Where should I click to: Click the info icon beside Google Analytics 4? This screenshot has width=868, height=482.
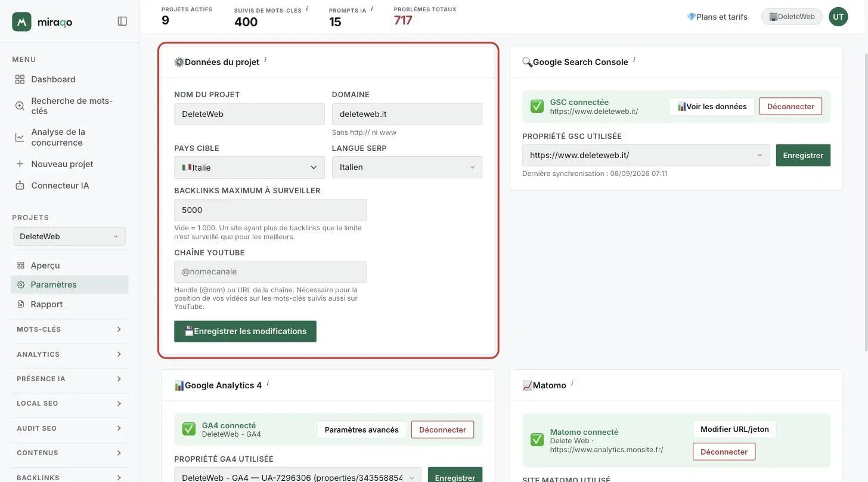pyautogui.click(x=268, y=383)
